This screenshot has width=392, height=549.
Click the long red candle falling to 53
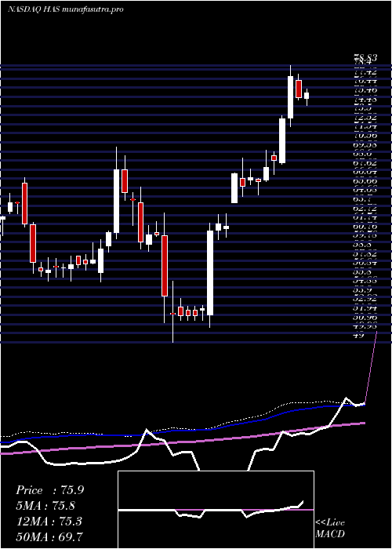(x=165, y=266)
